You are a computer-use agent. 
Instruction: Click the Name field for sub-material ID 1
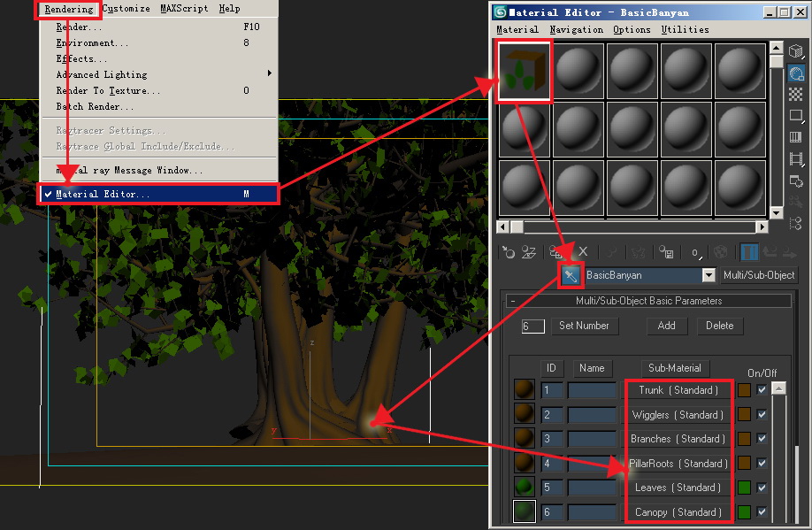[592, 390]
